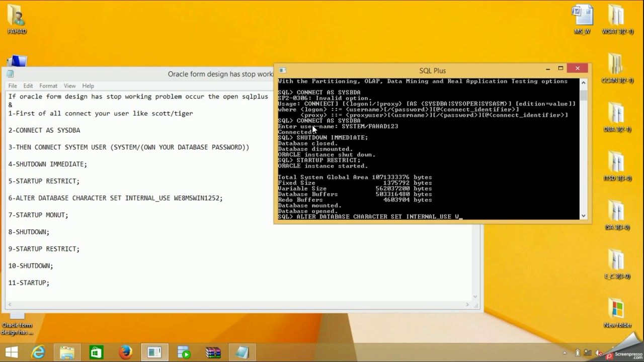This screenshot has width=644, height=362.
Task: Select the CCAN 3(2-1) desktop folder
Action: [617, 67]
